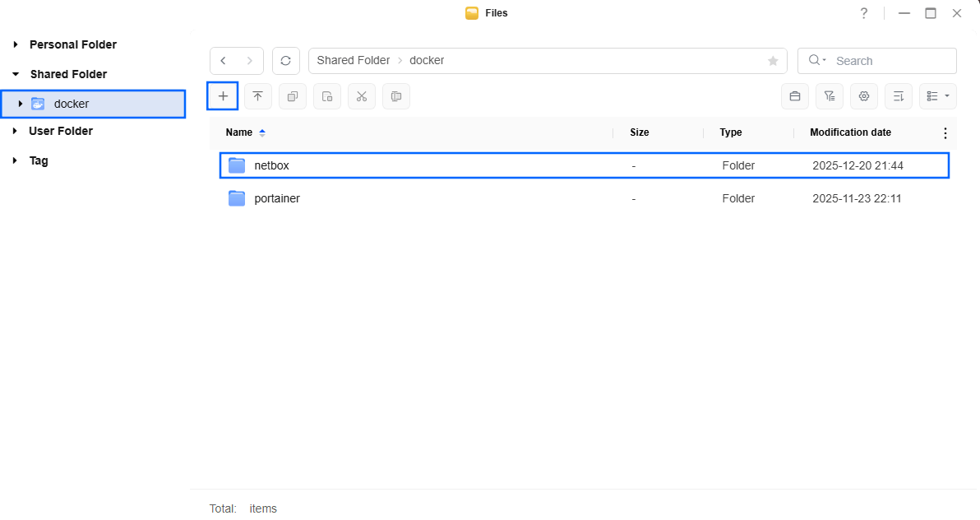Expand the Tag section arrow
The width and height of the screenshot is (980, 520).
click(x=16, y=160)
